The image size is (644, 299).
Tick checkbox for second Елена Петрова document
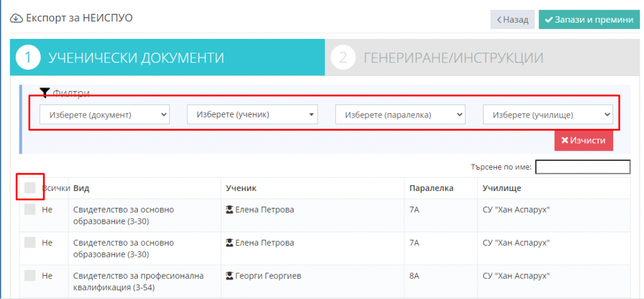click(x=30, y=242)
